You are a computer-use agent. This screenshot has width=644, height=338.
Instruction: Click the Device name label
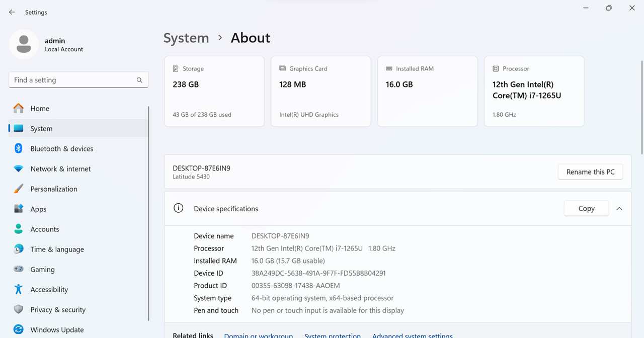click(x=214, y=236)
